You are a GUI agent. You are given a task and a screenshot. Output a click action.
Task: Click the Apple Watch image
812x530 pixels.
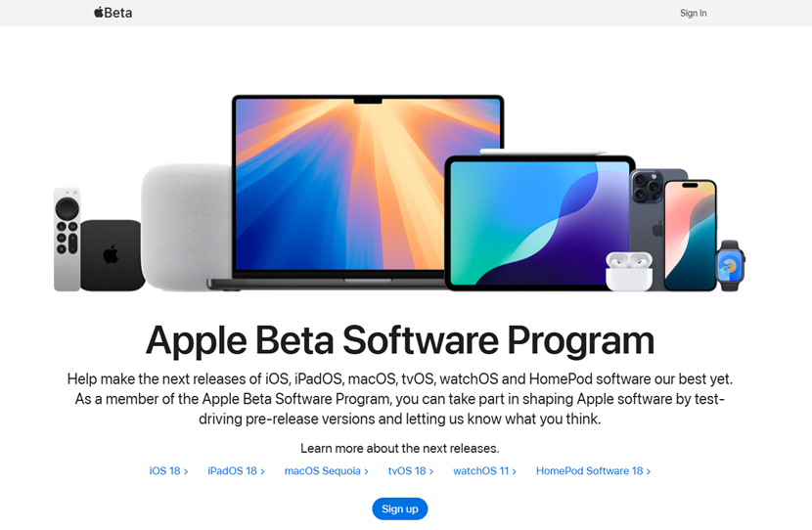coord(730,266)
